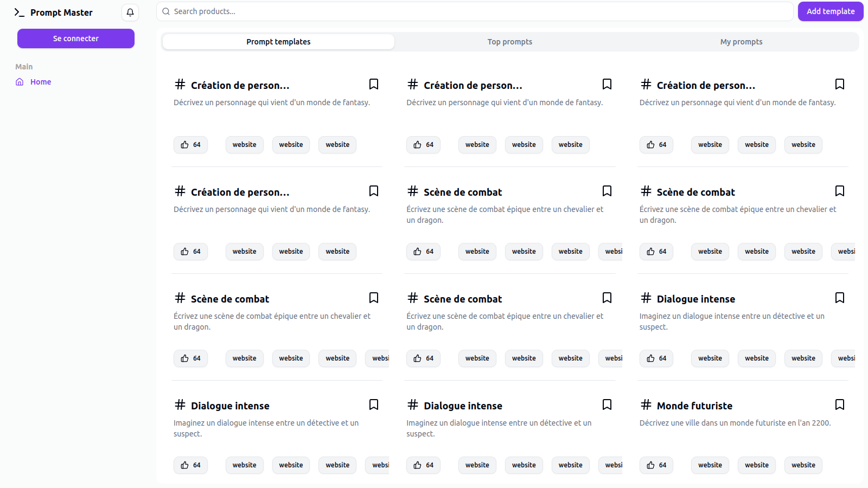Click the Home house icon in the sidebar

(20, 81)
